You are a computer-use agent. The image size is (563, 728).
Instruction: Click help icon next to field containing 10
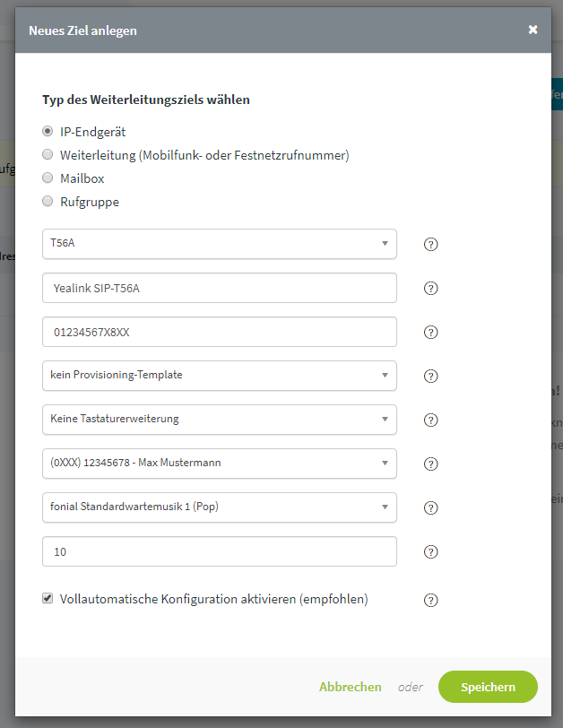(x=430, y=551)
